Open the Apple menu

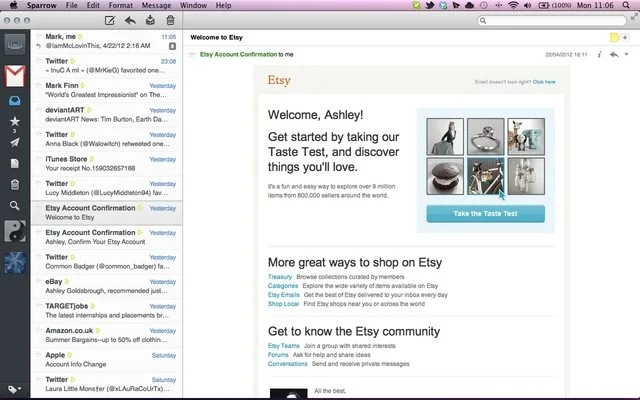(x=13, y=5)
